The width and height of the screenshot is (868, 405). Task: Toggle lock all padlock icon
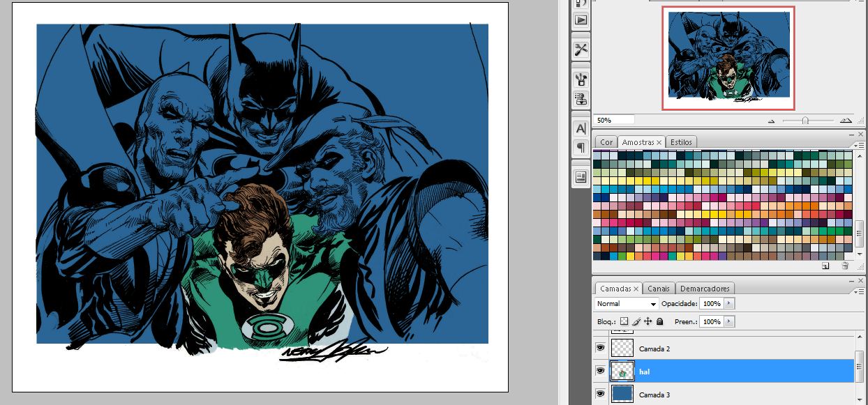point(659,321)
